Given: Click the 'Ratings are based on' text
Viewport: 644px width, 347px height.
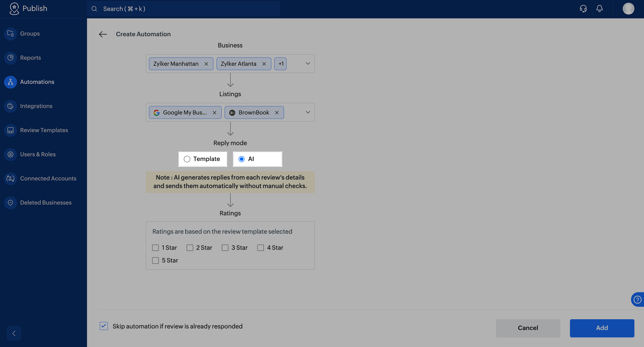Looking at the screenshot, I should pyautogui.click(x=222, y=232).
